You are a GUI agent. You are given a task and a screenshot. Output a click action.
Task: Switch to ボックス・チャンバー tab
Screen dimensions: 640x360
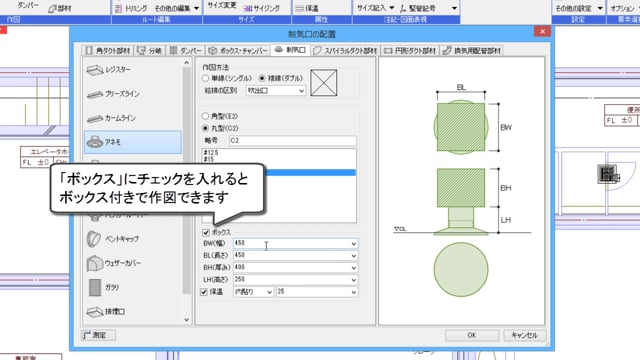point(238,51)
